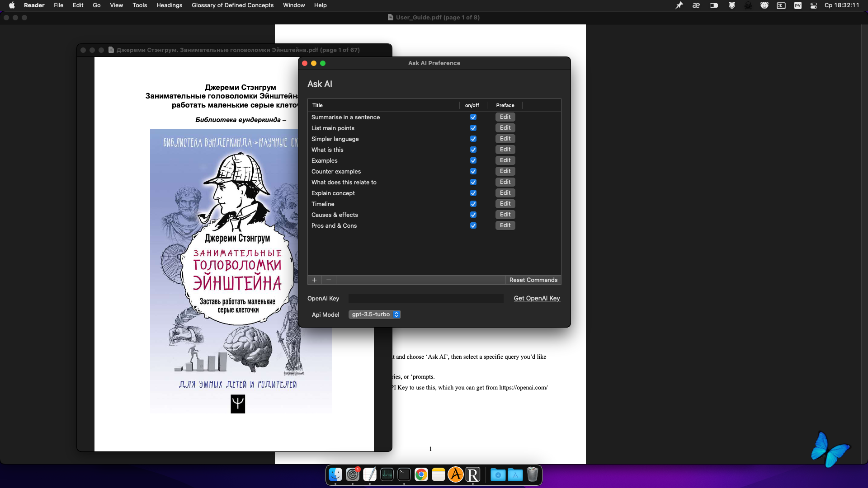Open the Trash in the dock
868x488 pixels.
(x=533, y=474)
